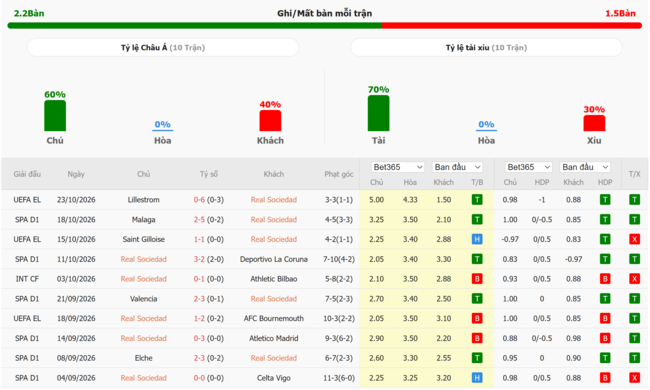Click the red 40% Khách bar

click(270, 121)
